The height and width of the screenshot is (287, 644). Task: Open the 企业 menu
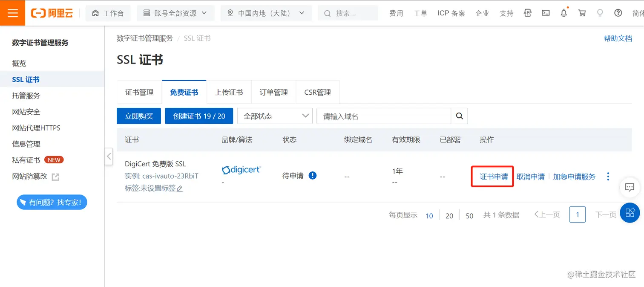[x=482, y=13]
